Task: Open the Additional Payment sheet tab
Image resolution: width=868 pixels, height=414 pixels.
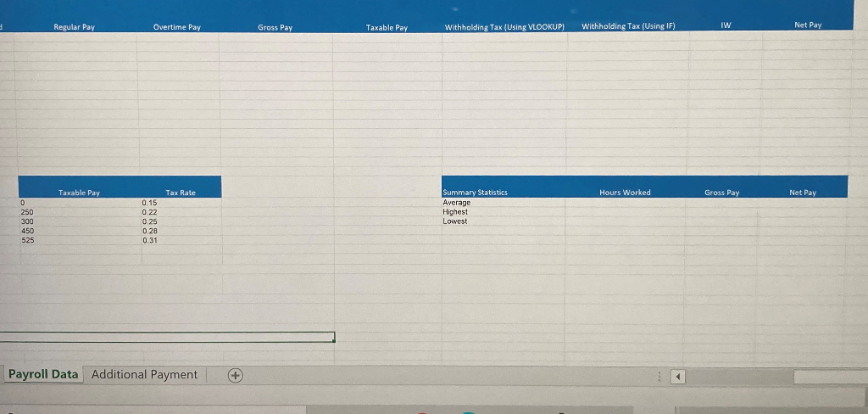Action: (x=144, y=375)
